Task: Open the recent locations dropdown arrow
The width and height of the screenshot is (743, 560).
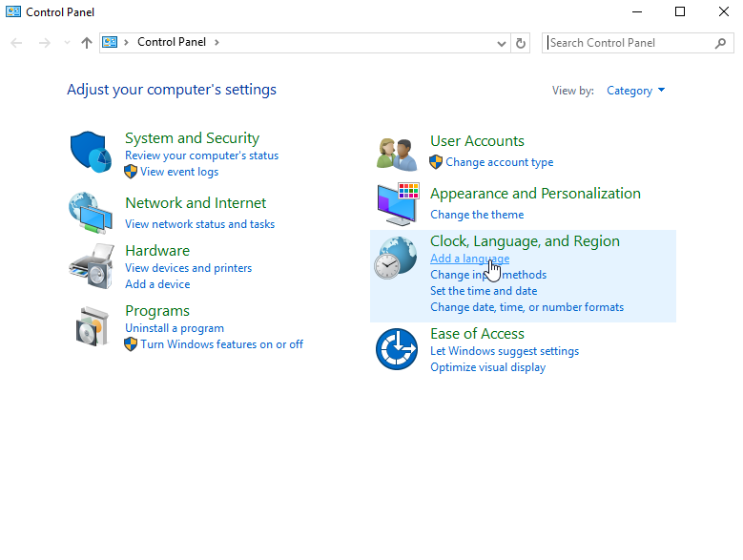Action: point(67,43)
